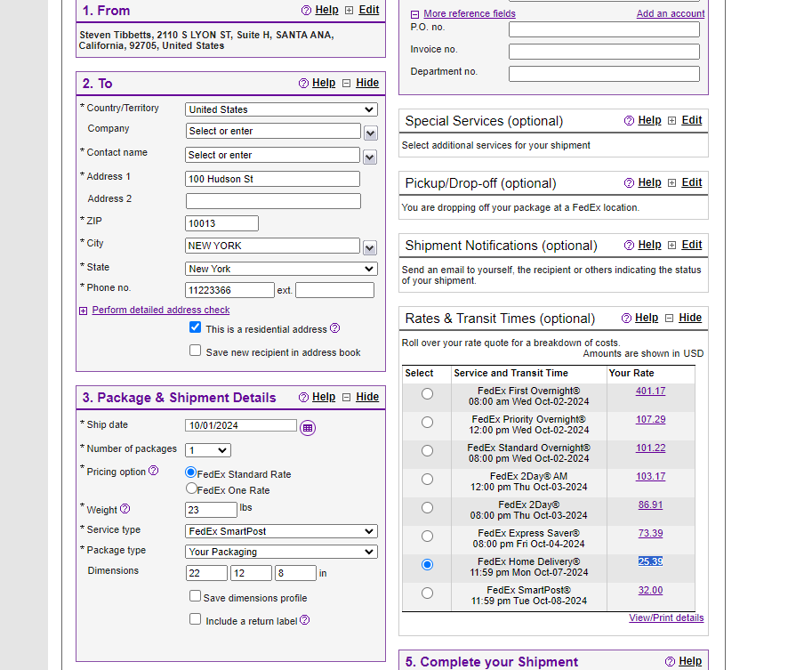The height and width of the screenshot is (670, 812).
Task: Click Perform detailed address check link
Action: pos(161,310)
